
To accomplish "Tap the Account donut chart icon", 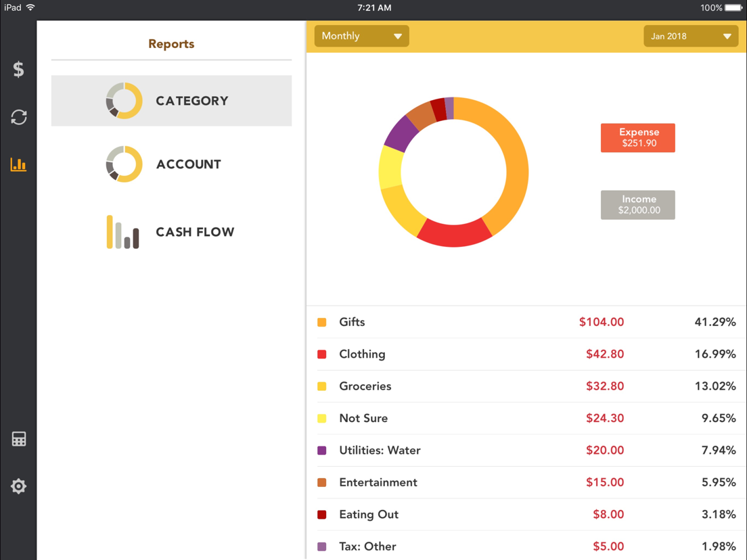I will (x=124, y=164).
